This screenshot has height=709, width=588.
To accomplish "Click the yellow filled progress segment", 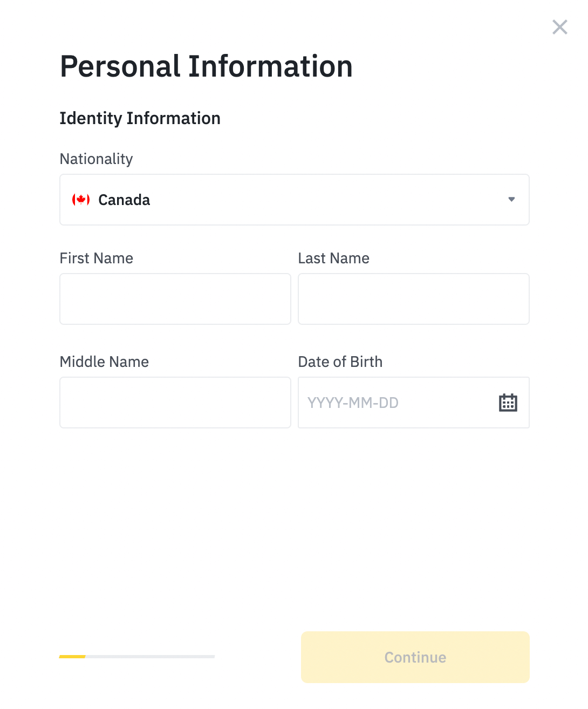I will 72,657.
